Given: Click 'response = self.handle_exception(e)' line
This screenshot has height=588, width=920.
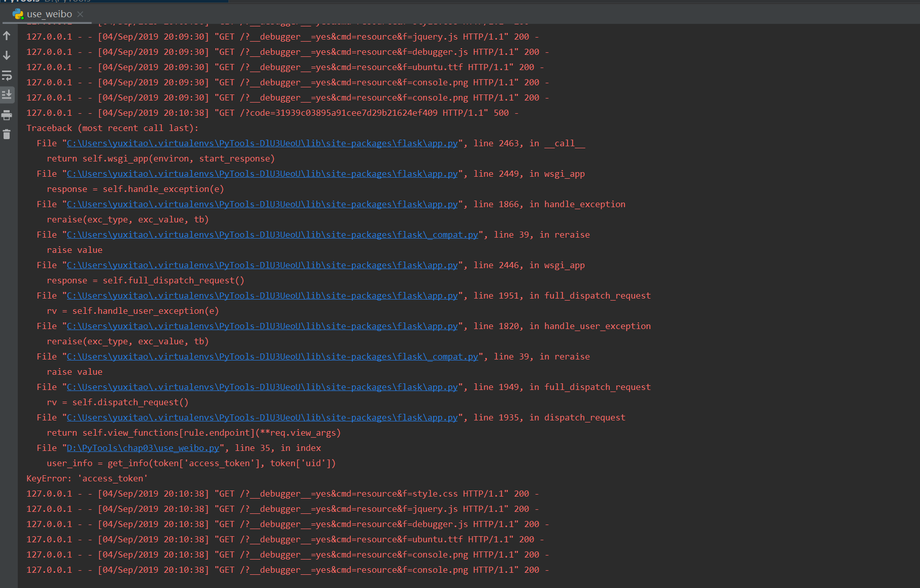Looking at the screenshot, I should click(x=135, y=189).
